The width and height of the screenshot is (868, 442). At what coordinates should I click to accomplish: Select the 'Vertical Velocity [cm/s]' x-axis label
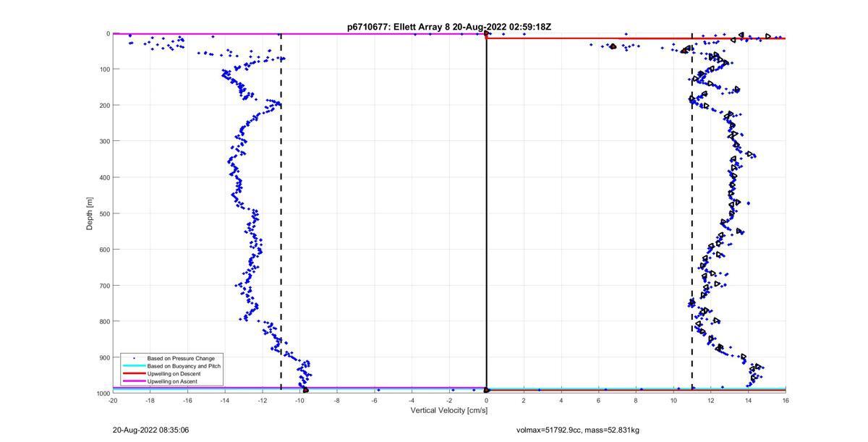pos(449,410)
